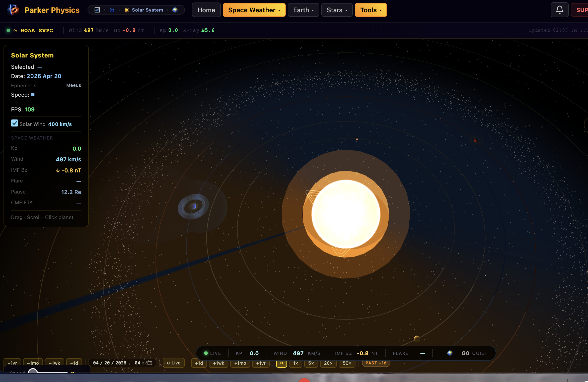Toggle the Solar Wind checkbox
Viewport: 588px width, 382px height.
click(15, 123)
